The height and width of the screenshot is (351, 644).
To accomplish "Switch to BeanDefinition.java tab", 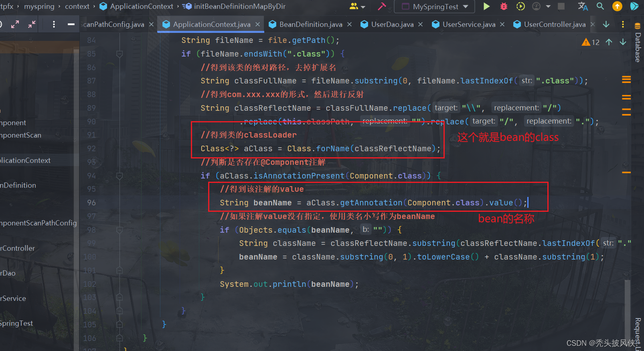I will point(311,24).
